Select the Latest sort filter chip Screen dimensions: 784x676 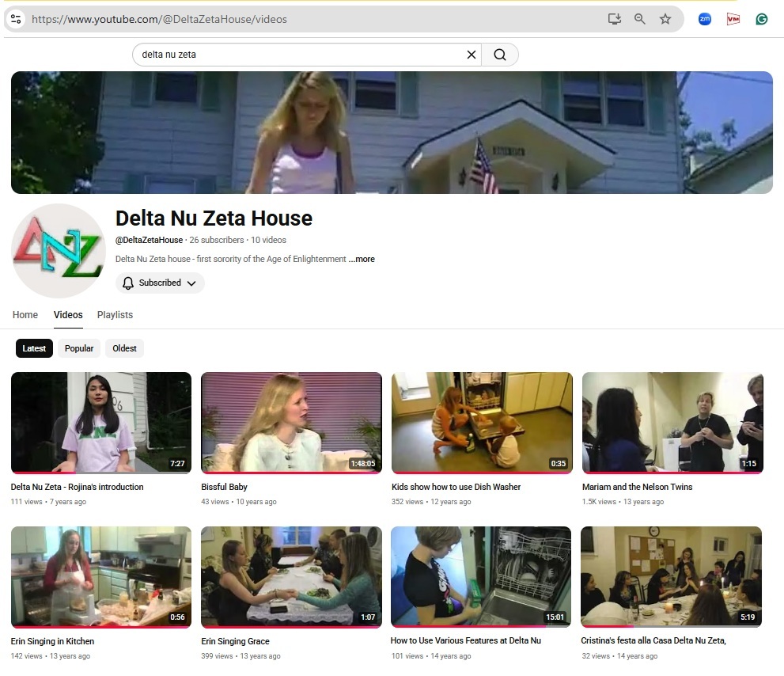(34, 348)
